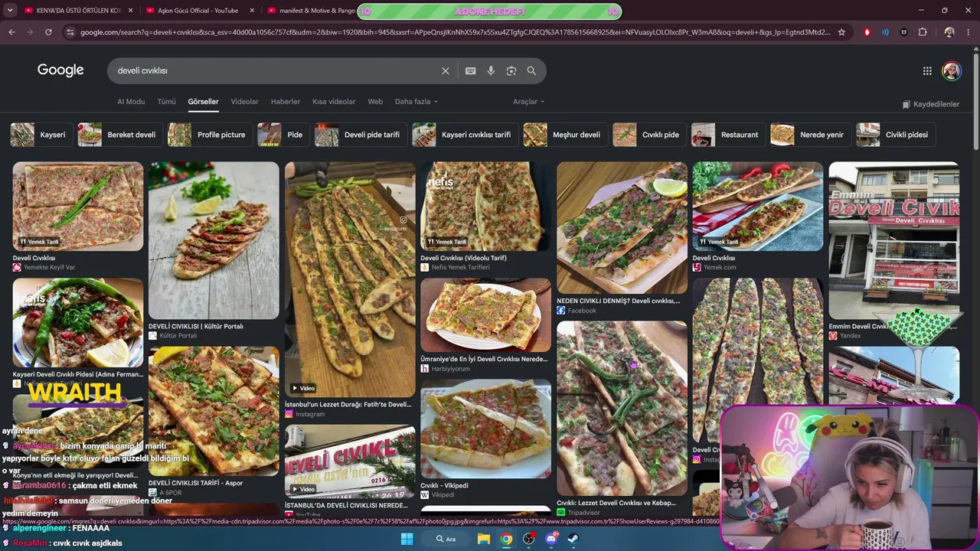Screen dimensions: 980x551
Task: Bookmark this page with the star icon
Action: click(842, 32)
